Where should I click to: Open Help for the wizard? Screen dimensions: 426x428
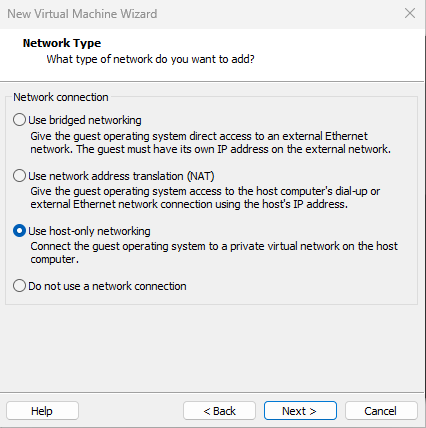pos(42,411)
